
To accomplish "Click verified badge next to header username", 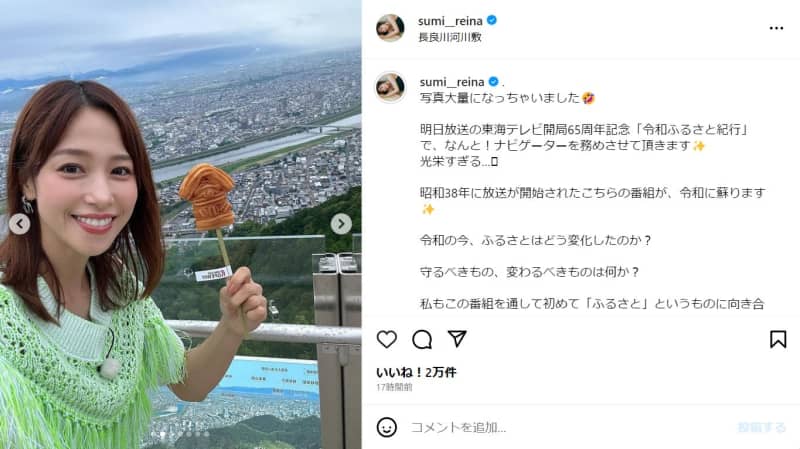I will [492, 20].
